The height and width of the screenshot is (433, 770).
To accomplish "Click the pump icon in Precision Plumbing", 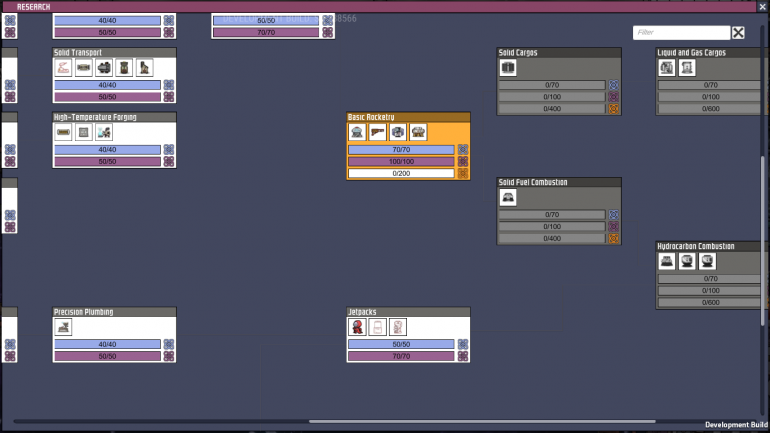I will tap(63, 327).
